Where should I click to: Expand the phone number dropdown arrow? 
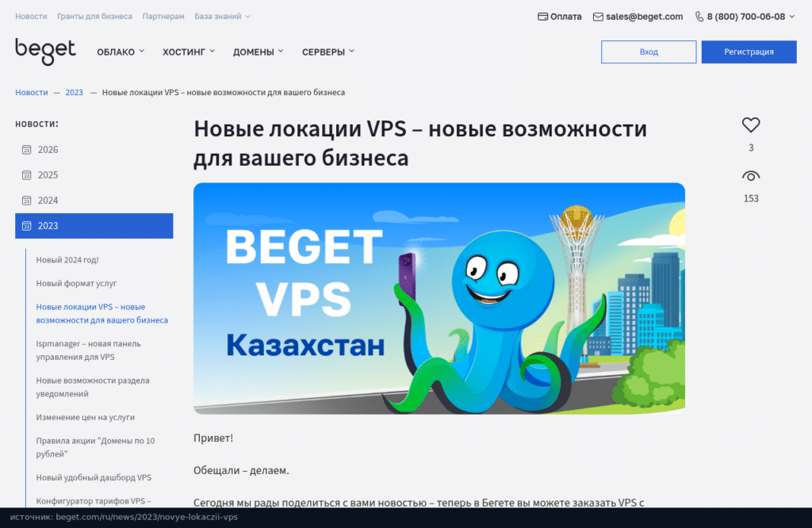792,17
